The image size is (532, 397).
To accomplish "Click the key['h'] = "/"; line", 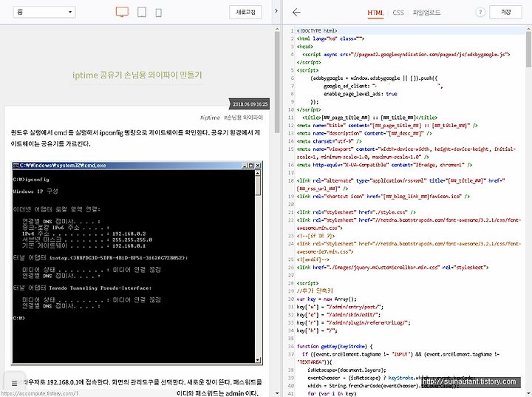I will tap(317, 330).
